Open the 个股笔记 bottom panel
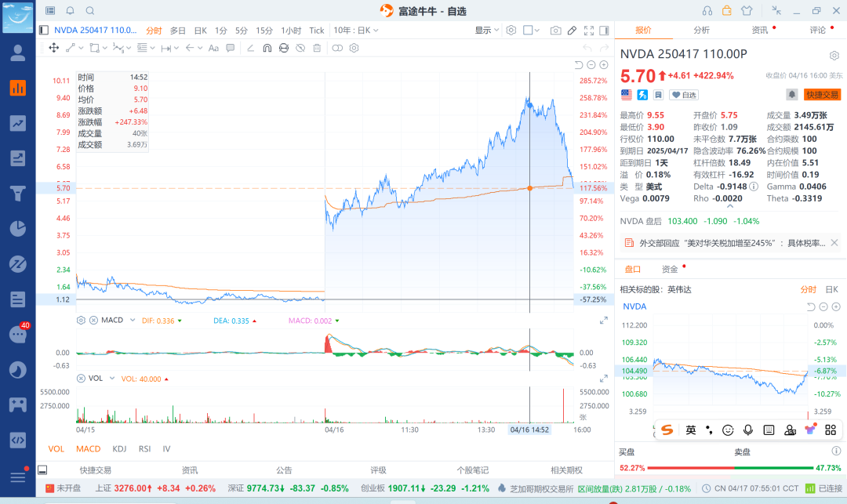Image resolution: width=847 pixels, height=504 pixels. pyautogui.click(x=473, y=470)
